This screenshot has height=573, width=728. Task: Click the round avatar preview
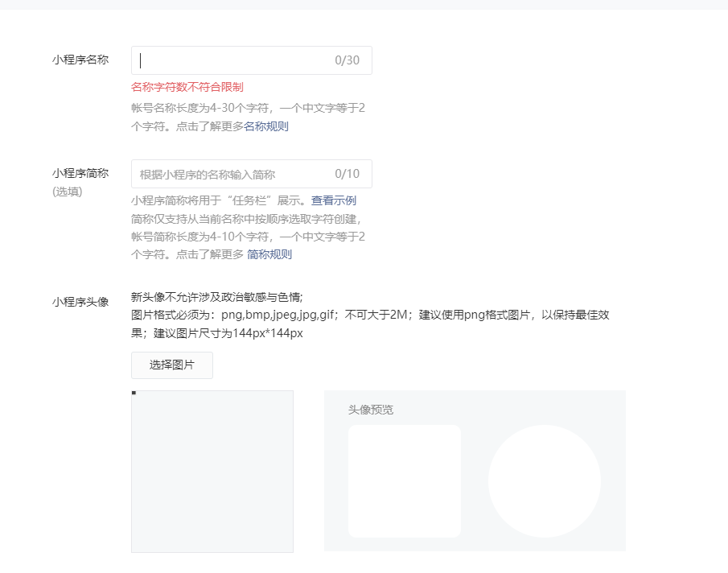coord(544,481)
